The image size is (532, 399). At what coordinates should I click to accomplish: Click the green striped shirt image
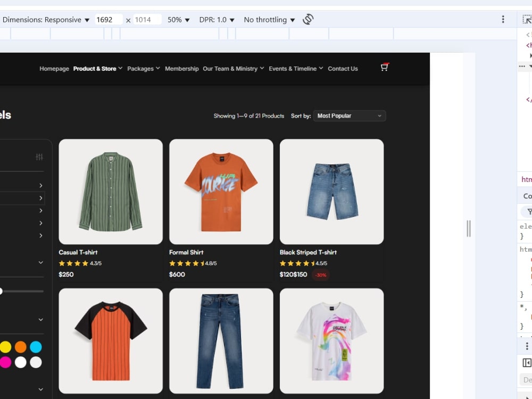pos(111,192)
